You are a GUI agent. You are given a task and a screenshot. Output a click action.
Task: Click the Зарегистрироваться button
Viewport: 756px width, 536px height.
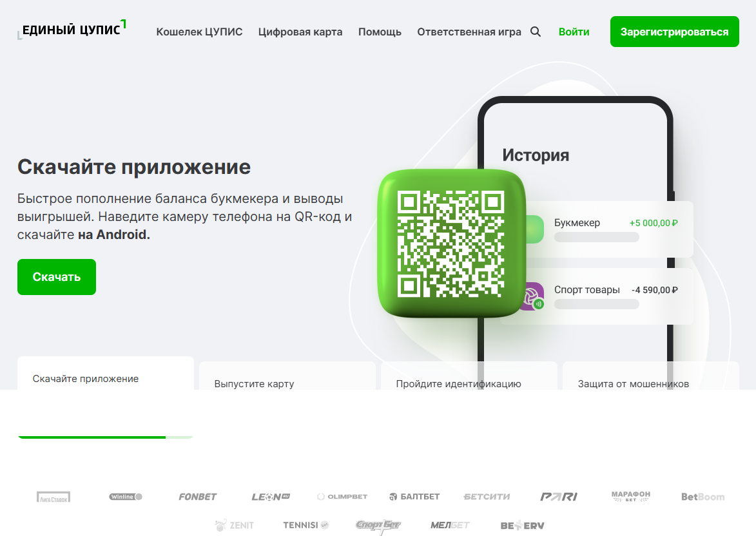[675, 32]
